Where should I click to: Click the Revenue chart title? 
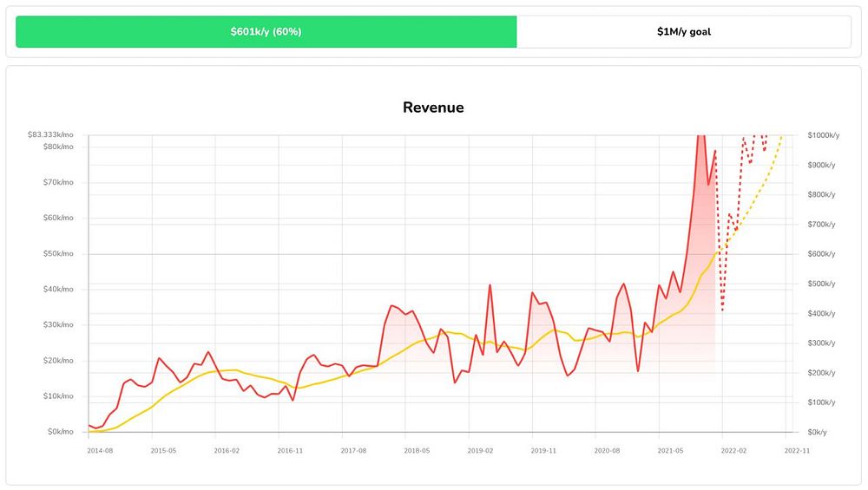pos(433,108)
